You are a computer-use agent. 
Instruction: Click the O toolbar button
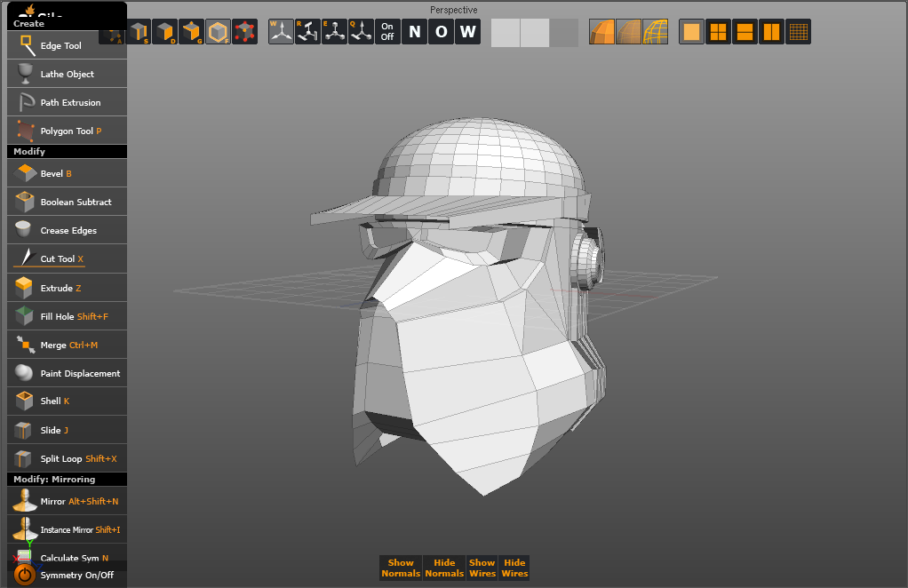442,32
